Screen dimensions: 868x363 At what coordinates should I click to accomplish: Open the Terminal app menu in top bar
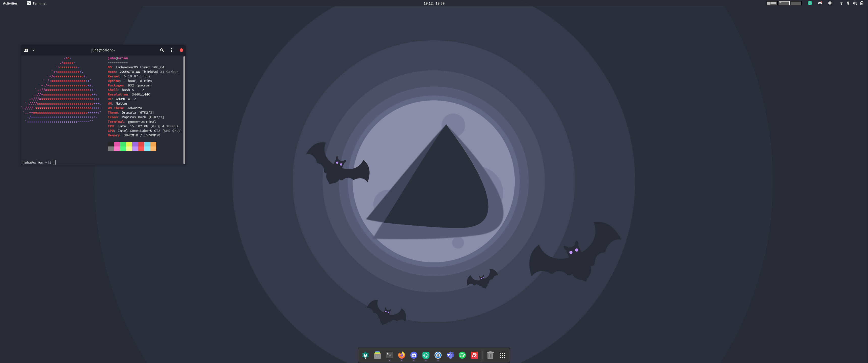click(37, 3)
